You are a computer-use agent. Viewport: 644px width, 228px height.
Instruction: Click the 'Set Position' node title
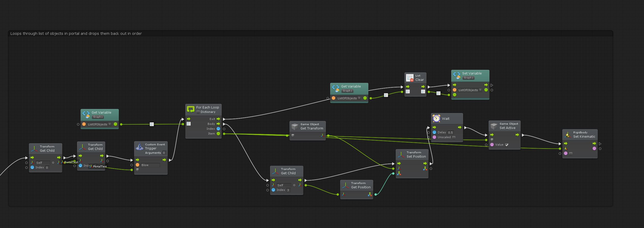[x=416, y=157]
